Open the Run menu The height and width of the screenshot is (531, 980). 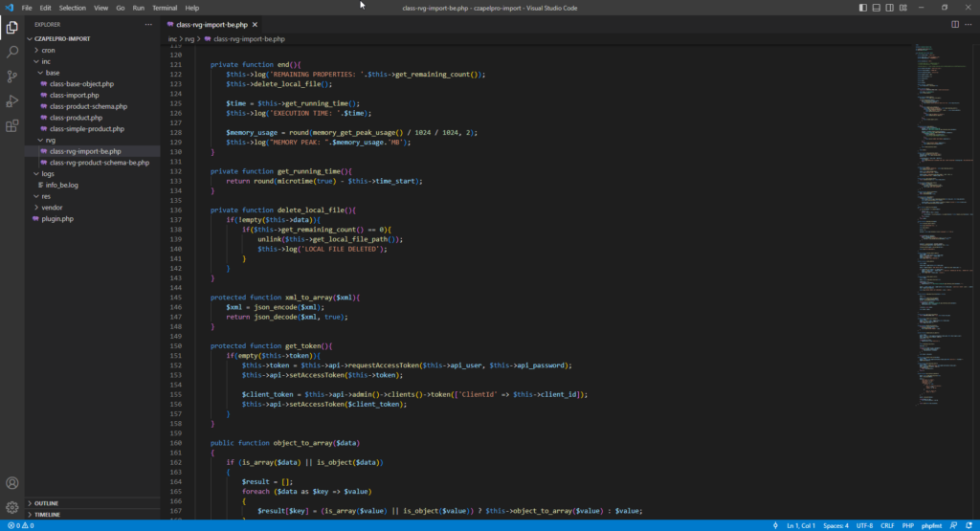[x=138, y=8]
